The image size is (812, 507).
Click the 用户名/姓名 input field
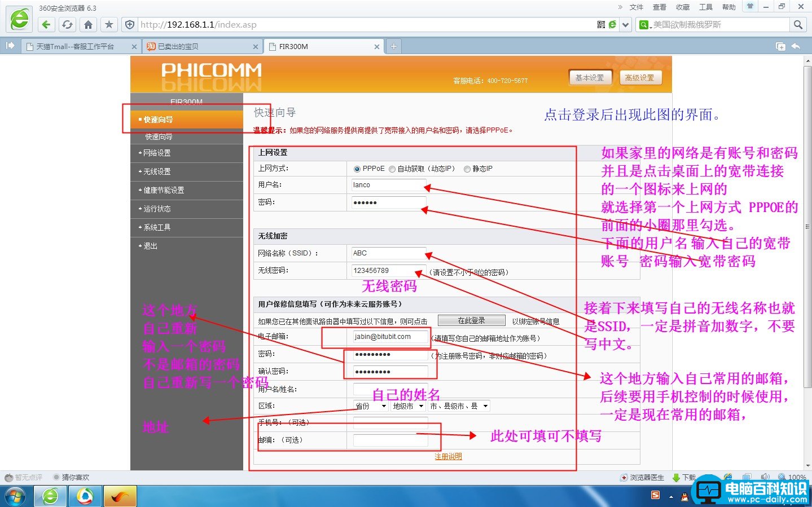(390, 389)
